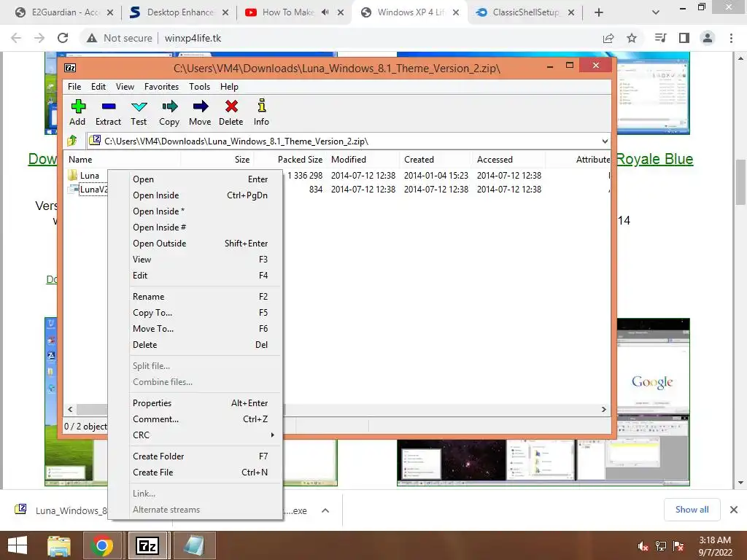Click the network tray icon
This screenshot has height=560, width=747.
tap(661, 545)
